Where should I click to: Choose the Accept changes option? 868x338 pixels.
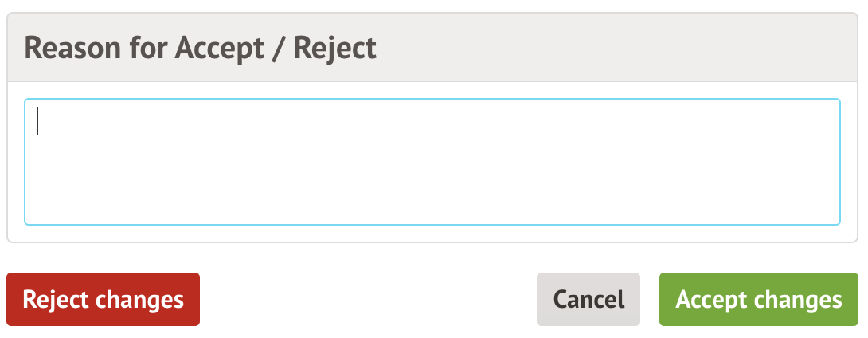pos(758,300)
